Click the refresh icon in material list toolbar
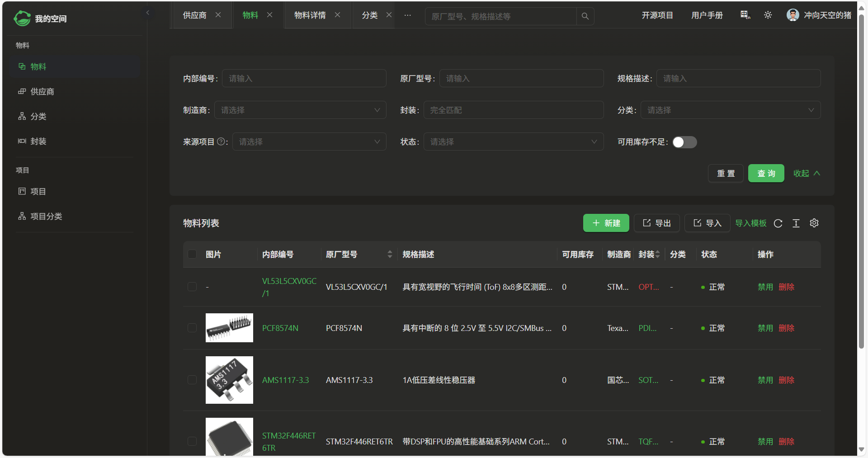This screenshot has height=458, width=868. pyautogui.click(x=778, y=223)
